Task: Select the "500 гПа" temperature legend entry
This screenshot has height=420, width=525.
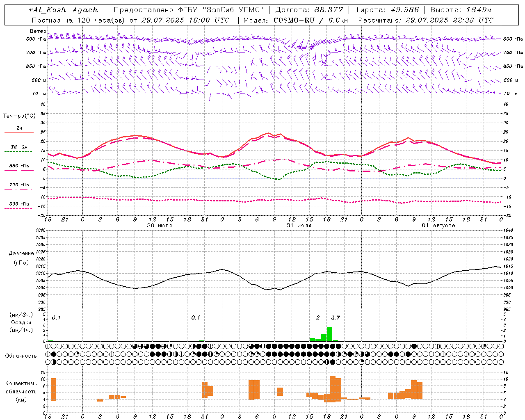Action: pos(19,204)
